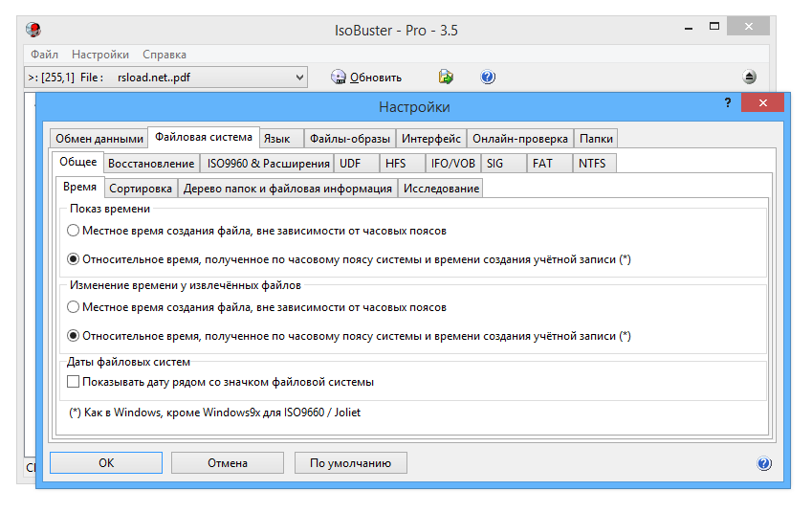The image size is (812, 513).
Task: Open the ISO9960 & Расширения sub-tab
Action: (268, 164)
